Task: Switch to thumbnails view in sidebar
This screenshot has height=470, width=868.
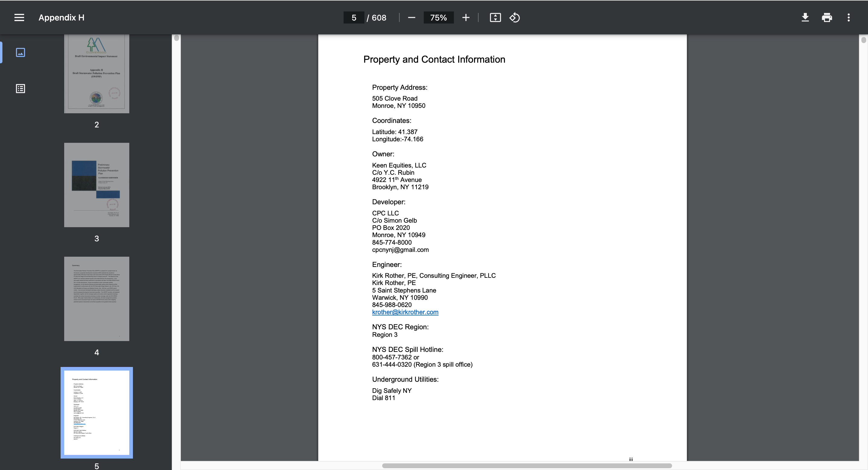Action: pyautogui.click(x=20, y=52)
